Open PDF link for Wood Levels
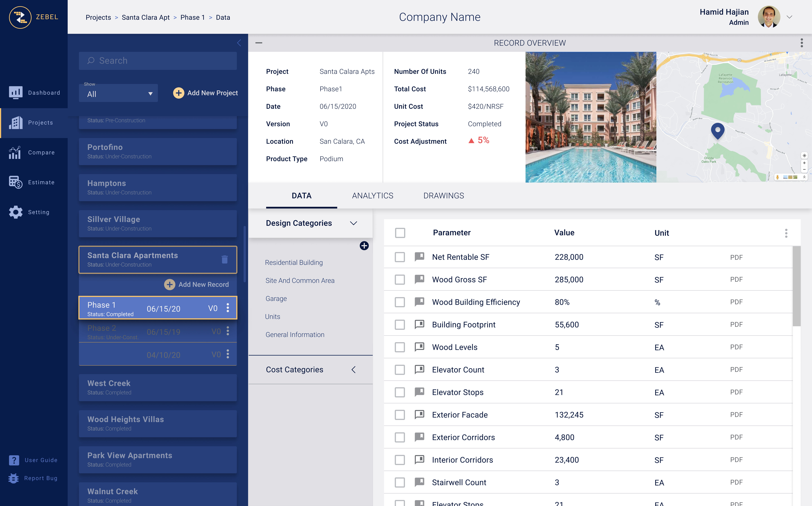The height and width of the screenshot is (506, 812). pos(736,347)
